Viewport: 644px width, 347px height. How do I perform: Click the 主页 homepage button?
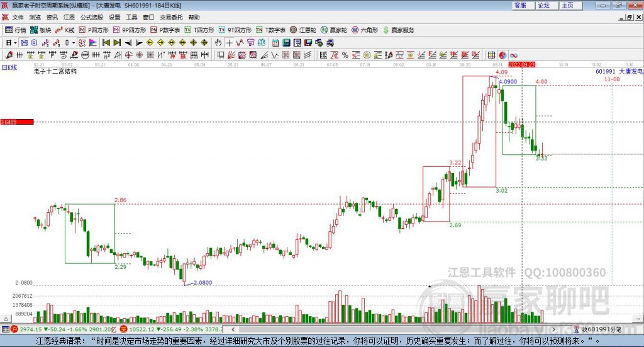point(570,5)
